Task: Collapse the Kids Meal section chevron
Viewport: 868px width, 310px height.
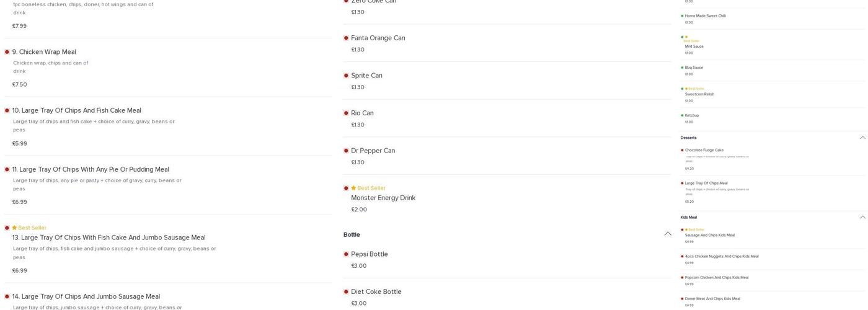Action: [862, 218]
